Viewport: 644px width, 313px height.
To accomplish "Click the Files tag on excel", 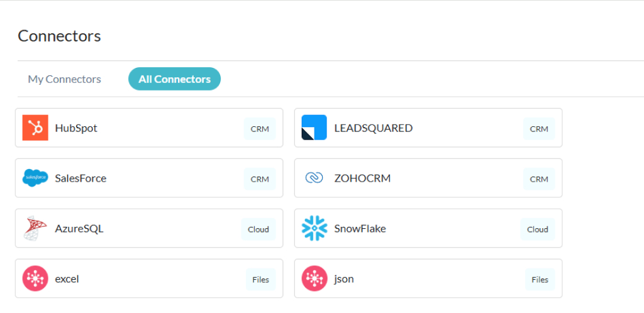I will 260,280.
